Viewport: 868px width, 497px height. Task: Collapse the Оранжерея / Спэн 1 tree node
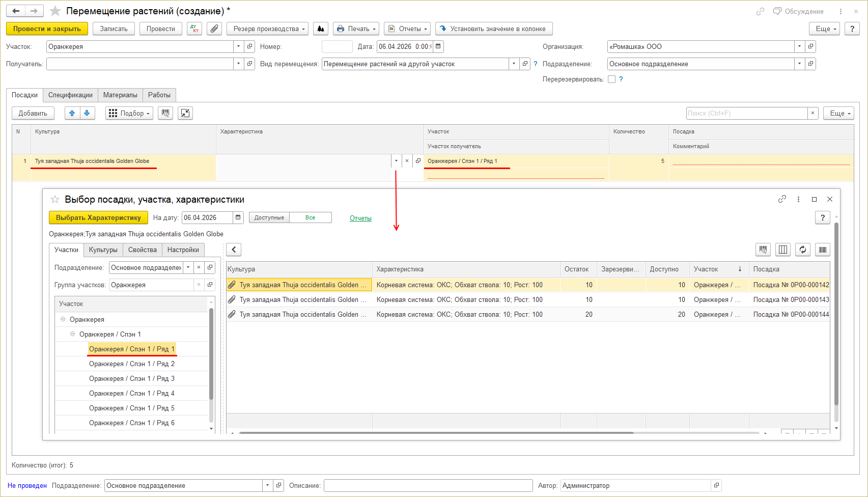click(73, 334)
